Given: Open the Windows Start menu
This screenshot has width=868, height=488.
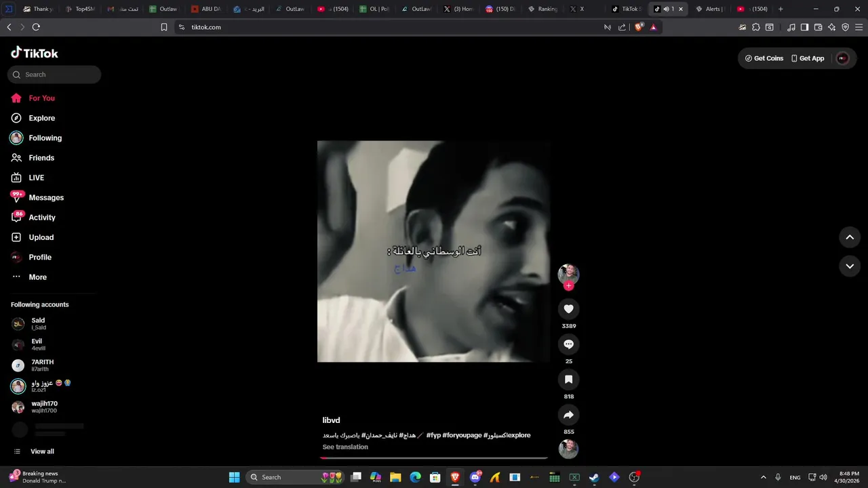Looking at the screenshot, I should [234, 477].
